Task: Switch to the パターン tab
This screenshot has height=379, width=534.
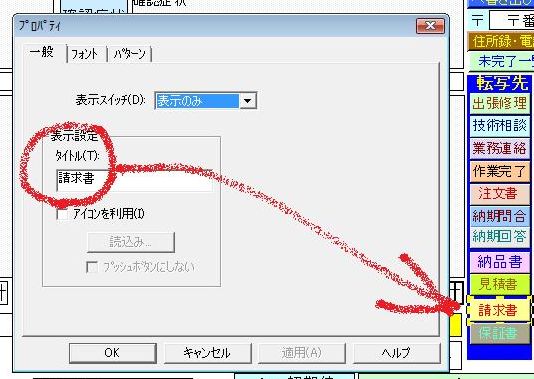Action: (129, 54)
